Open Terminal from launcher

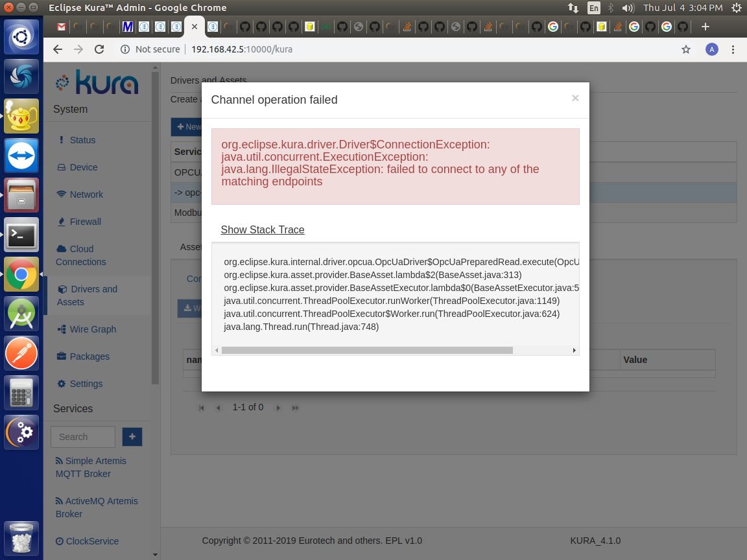(21, 235)
